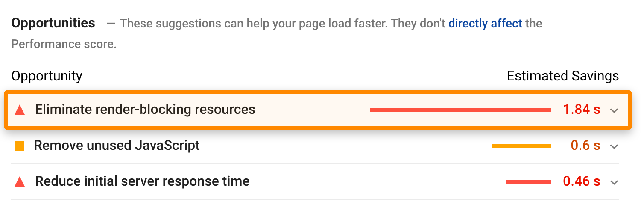
Task: Click the long red savings bar for render-blocking
Action: point(460,110)
